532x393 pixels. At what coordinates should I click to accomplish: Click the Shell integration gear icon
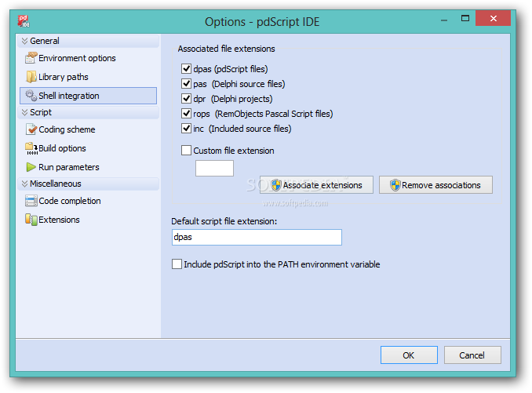31,96
